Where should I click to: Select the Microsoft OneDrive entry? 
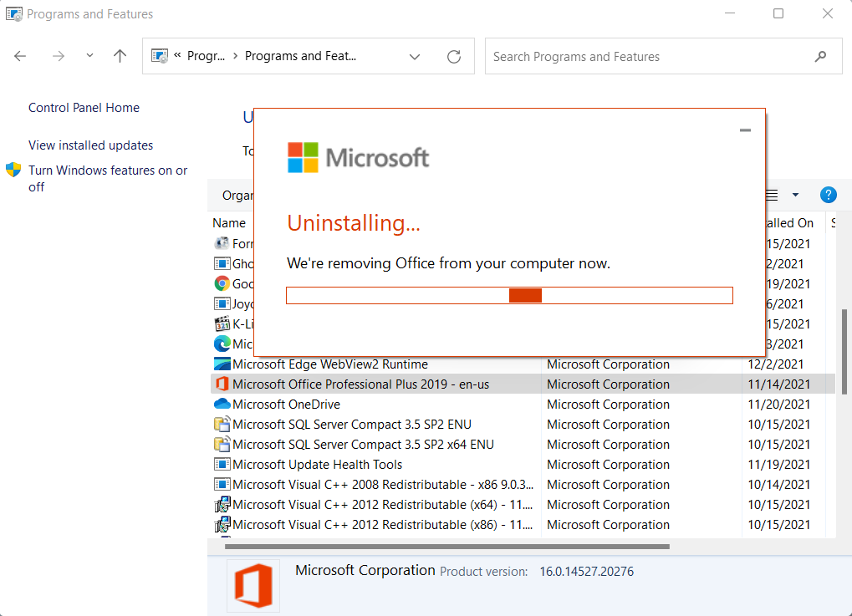pyautogui.click(x=286, y=405)
